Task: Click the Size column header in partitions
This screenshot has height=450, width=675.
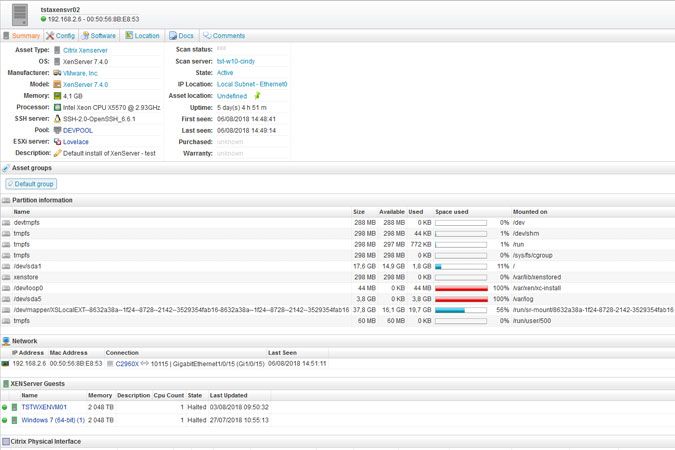Action: [359, 212]
